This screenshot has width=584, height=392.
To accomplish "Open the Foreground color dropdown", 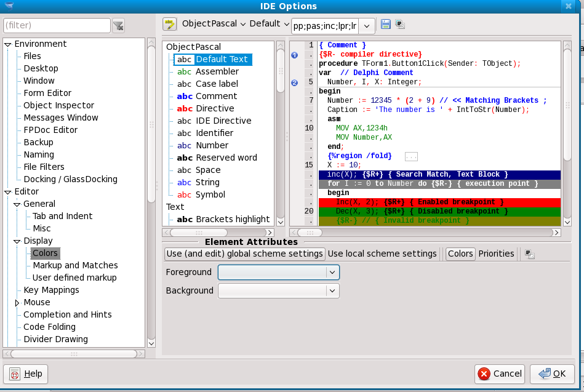I will 279,272.
